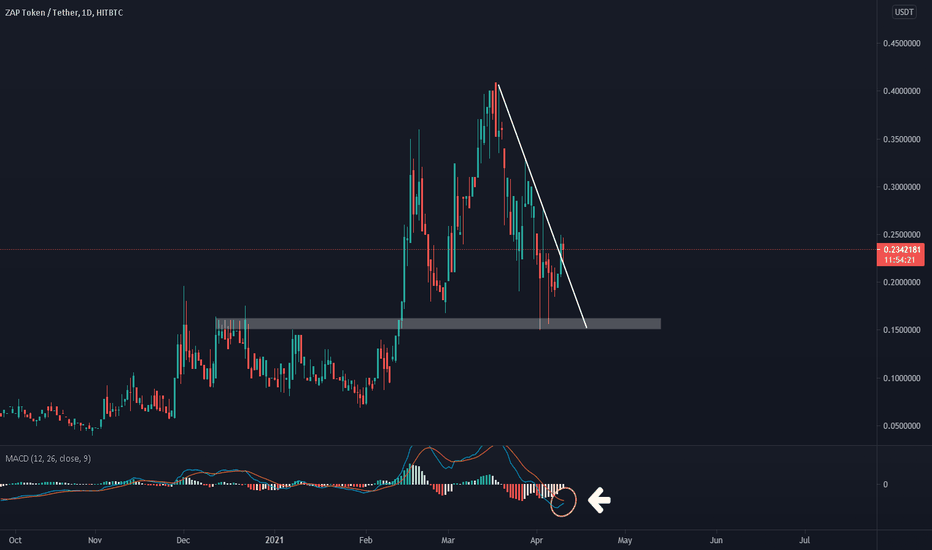Click the Dec label on time axis
This screenshot has width=932, height=550.
pos(183,540)
